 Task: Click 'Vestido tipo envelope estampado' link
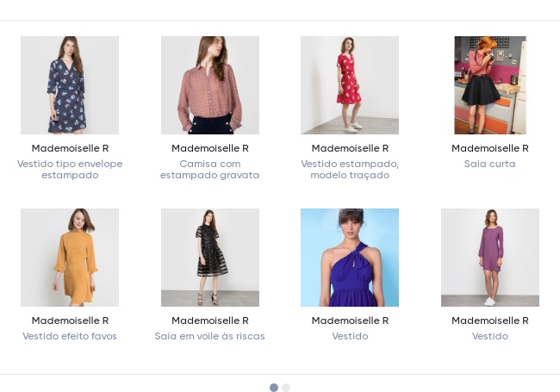(x=70, y=170)
